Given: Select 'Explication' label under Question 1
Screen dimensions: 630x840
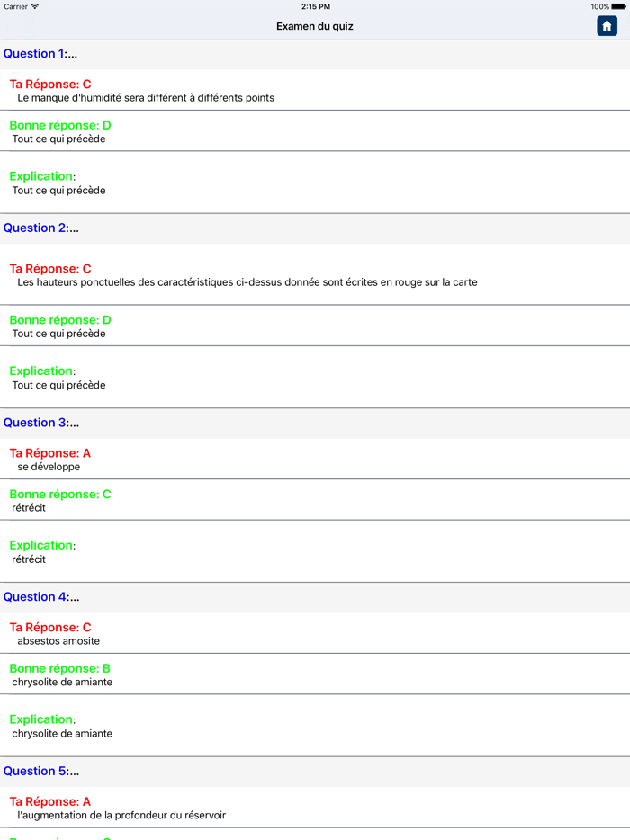Looking at the screenshot, I should [42, 176].
